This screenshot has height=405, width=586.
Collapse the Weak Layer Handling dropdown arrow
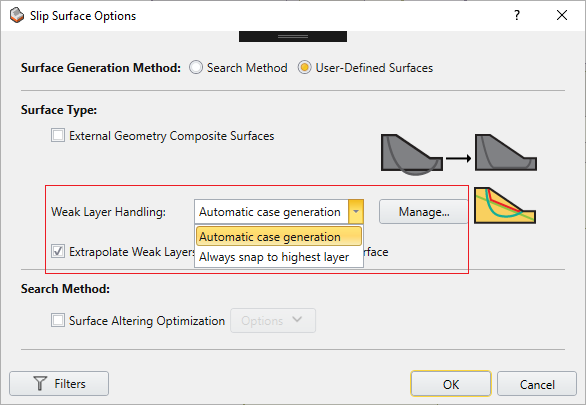356,211
